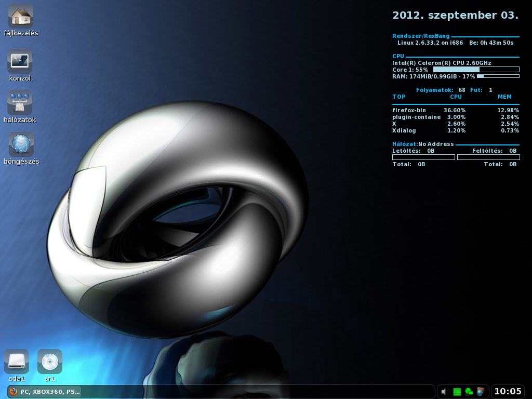
Task: Click the Xdialog process row
Action: (x=455, y=130)
